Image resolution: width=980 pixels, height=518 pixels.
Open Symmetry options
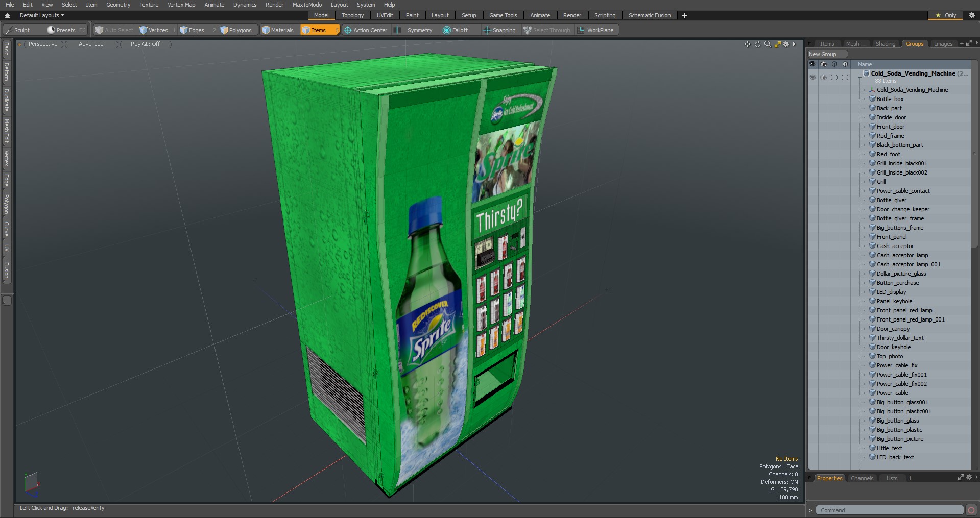(415, 30)
